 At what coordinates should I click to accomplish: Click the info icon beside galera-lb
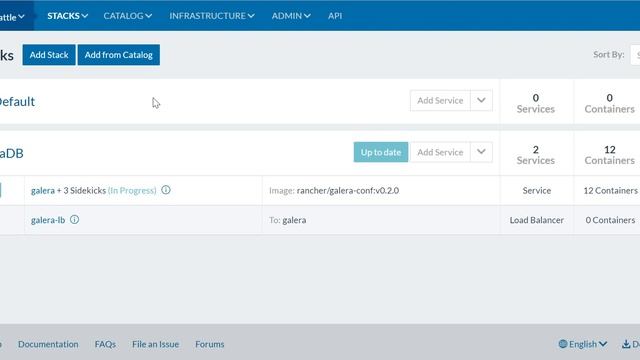pos(74,220)
